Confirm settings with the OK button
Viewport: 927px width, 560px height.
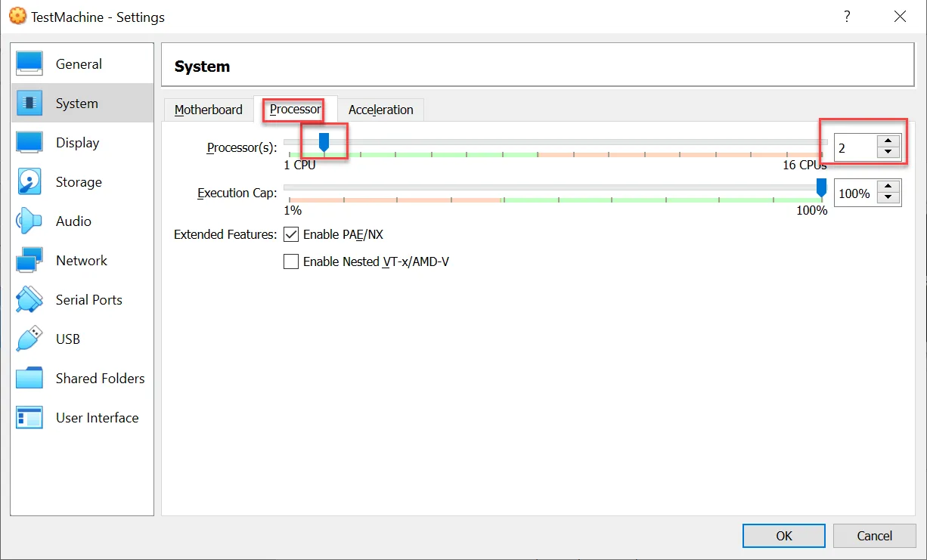783,535
